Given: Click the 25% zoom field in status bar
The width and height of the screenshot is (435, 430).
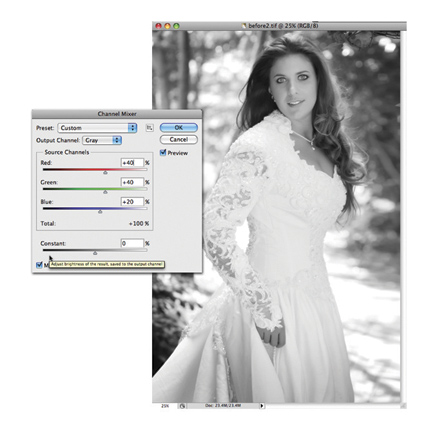Looking at the screenshot, I should [165, 406].
